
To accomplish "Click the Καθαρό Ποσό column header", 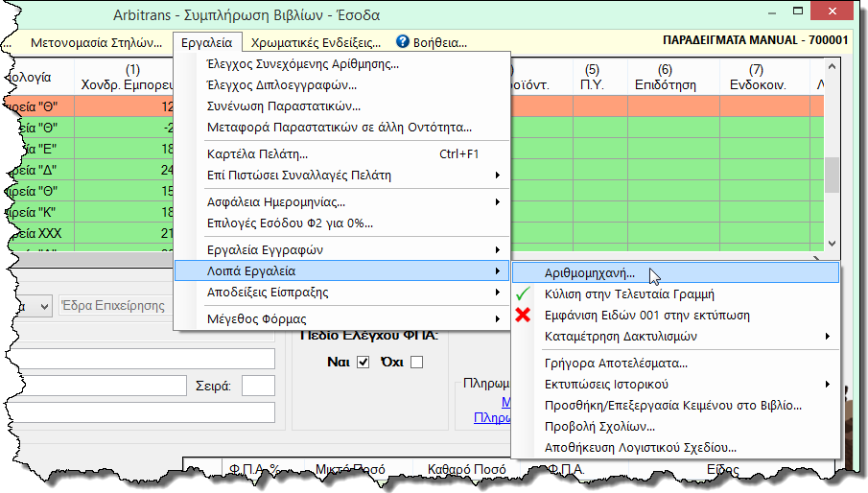I will click(467, 469).
